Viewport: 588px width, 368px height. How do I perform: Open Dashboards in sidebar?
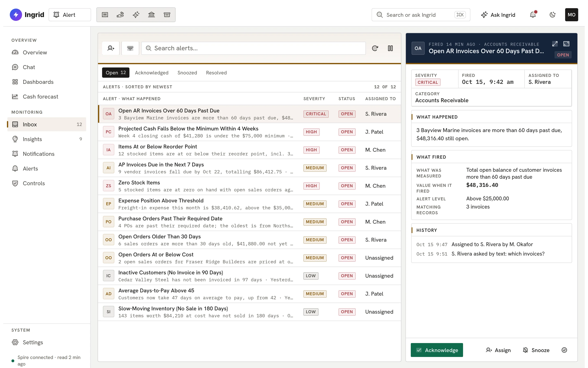(x=47, y=82)
